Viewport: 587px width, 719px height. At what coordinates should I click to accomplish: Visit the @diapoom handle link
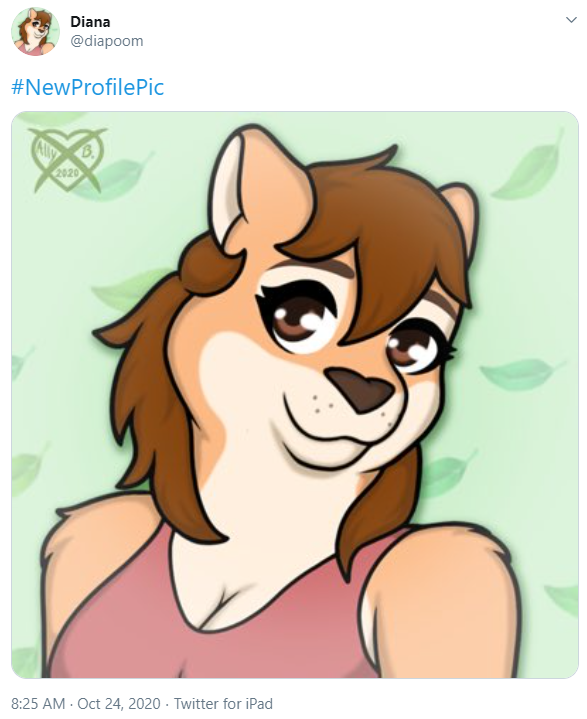point(106,41)
